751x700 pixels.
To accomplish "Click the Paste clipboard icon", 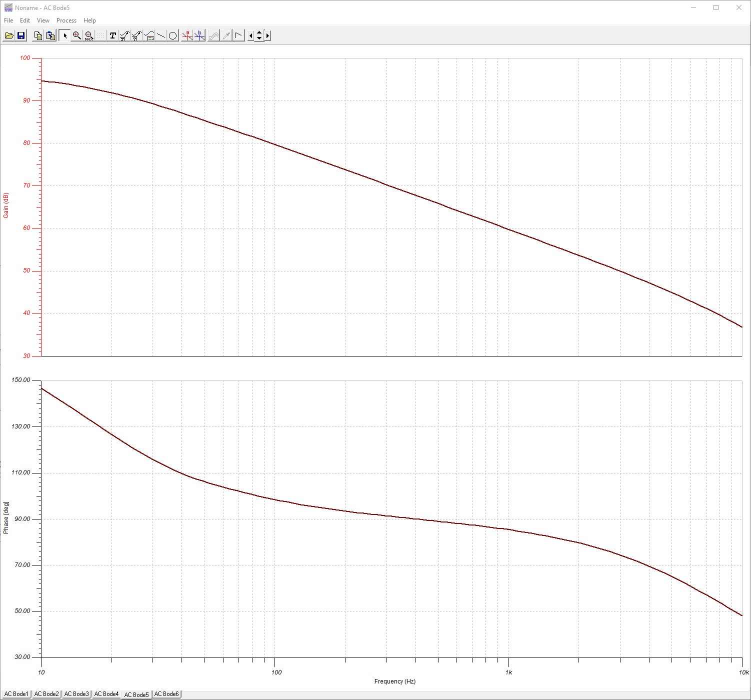I will 50,35.
